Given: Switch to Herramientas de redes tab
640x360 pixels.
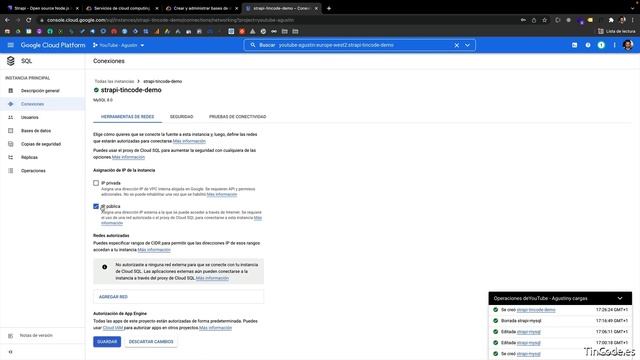Looking at the screenshot, I should (x=127, y=117).
